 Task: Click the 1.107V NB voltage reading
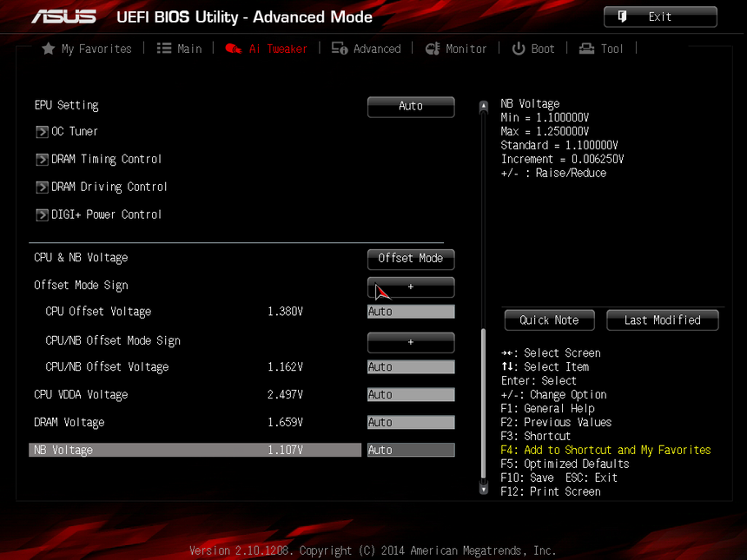pyautogui.click(x=285, y=450)
